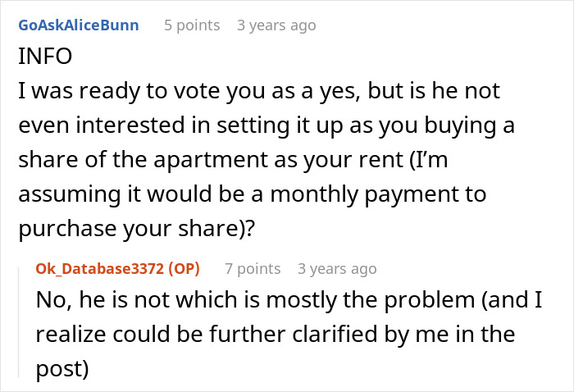Open Ok_Database3372's user profile

[x=103, y=269]
